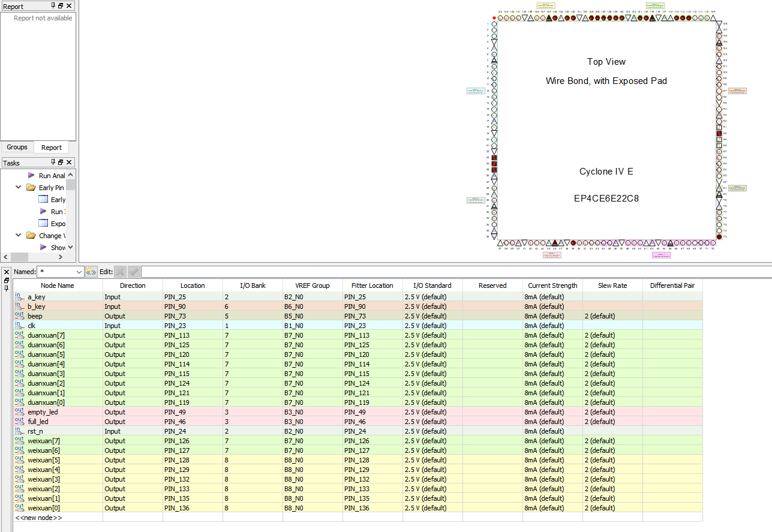Click left arrow of Tasks horizontal scrollbar
Image resolution: width=772 pixels, height=532 pixels.
click(x=6, y=257)
